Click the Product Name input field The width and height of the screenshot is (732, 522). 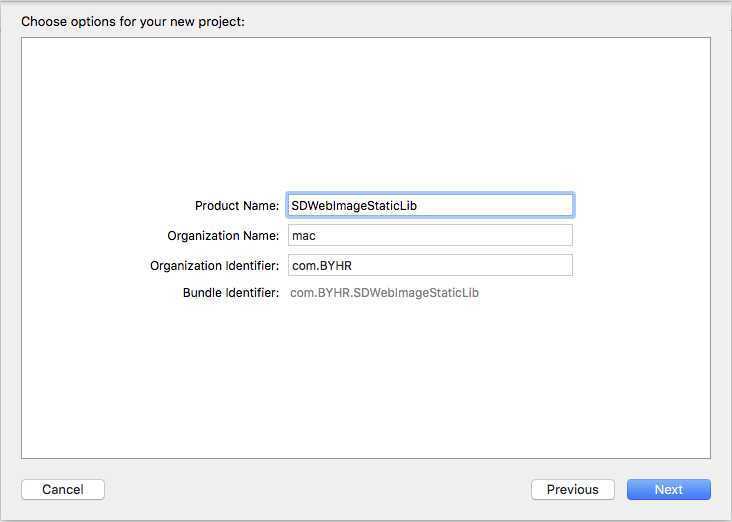tap(430, 205)
